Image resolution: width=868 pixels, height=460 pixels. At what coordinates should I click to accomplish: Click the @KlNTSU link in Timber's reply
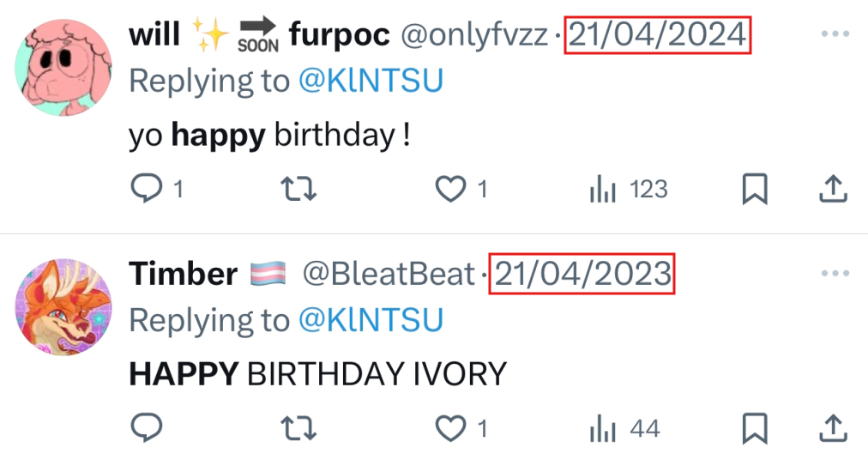pos(371,319)
